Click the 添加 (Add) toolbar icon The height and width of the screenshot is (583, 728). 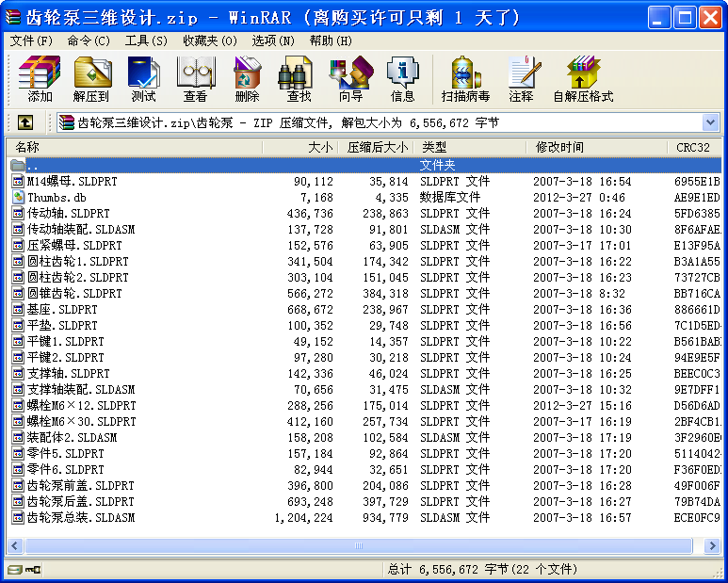click(40, 79)
